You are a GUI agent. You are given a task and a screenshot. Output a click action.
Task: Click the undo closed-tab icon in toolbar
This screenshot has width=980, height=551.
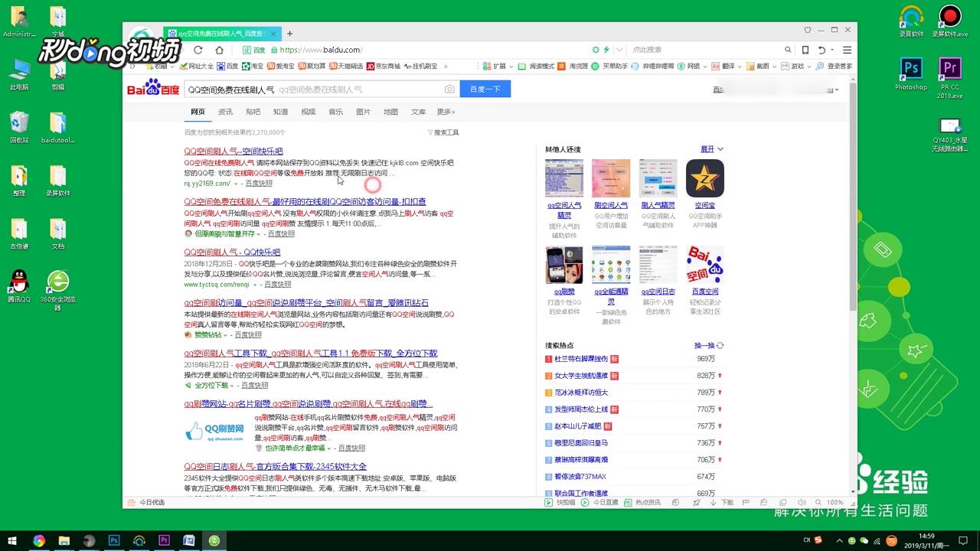(821, 50)
